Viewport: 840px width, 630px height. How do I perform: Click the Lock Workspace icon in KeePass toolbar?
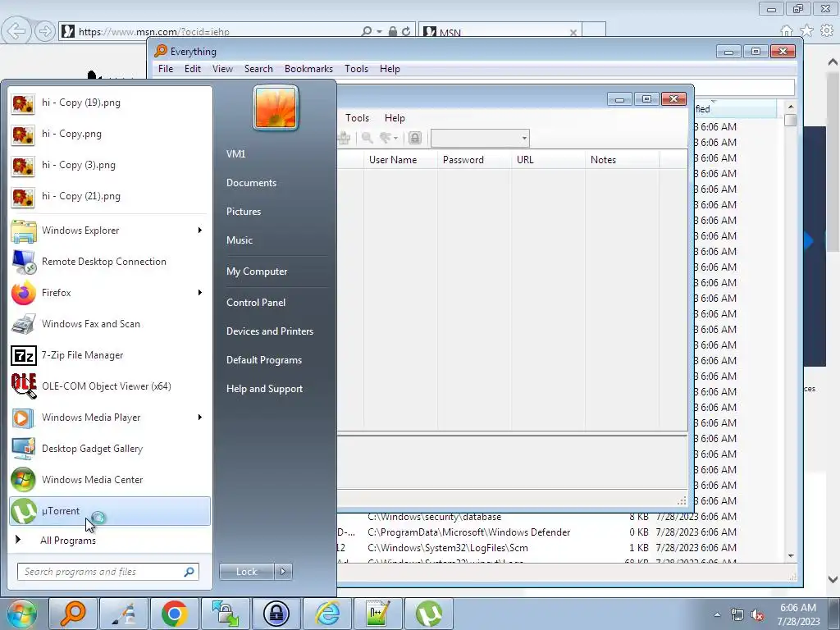point(414,138)
